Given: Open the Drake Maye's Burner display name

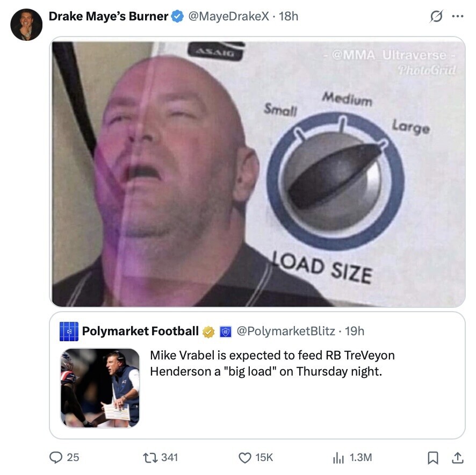Looking at the screenshot, I should [x=109, y=17].
